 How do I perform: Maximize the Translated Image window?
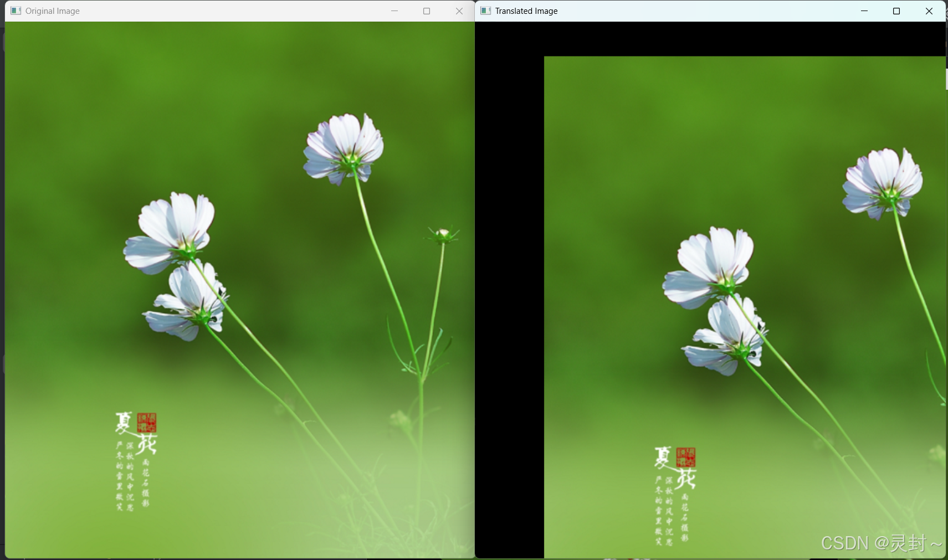896,11
